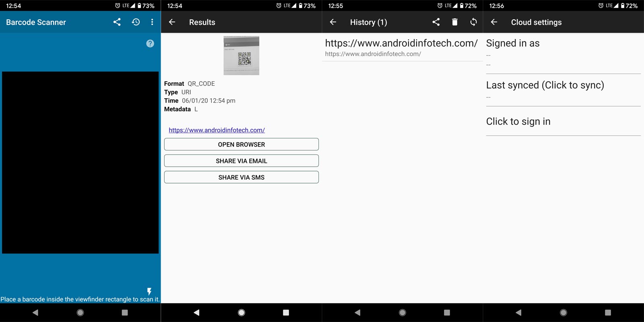644x322 pixels.
Task: Tap recent apps square under Results screen
Action: (286, 312)
